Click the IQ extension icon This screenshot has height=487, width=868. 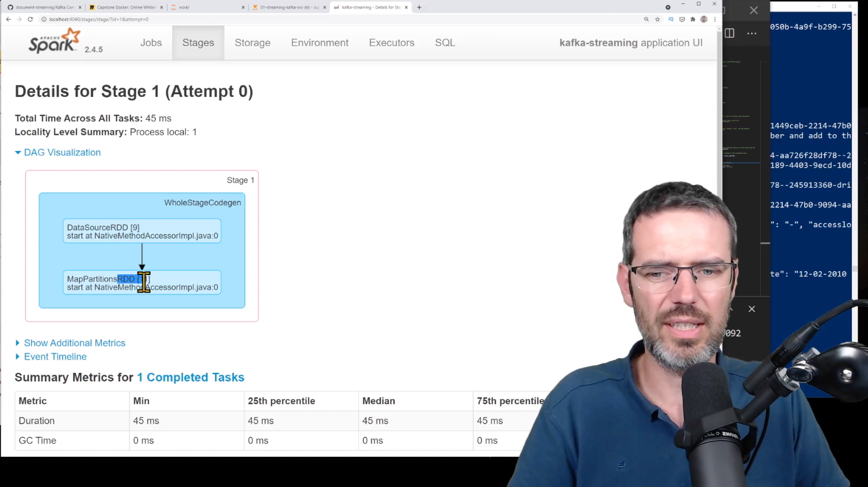(671, 19)
